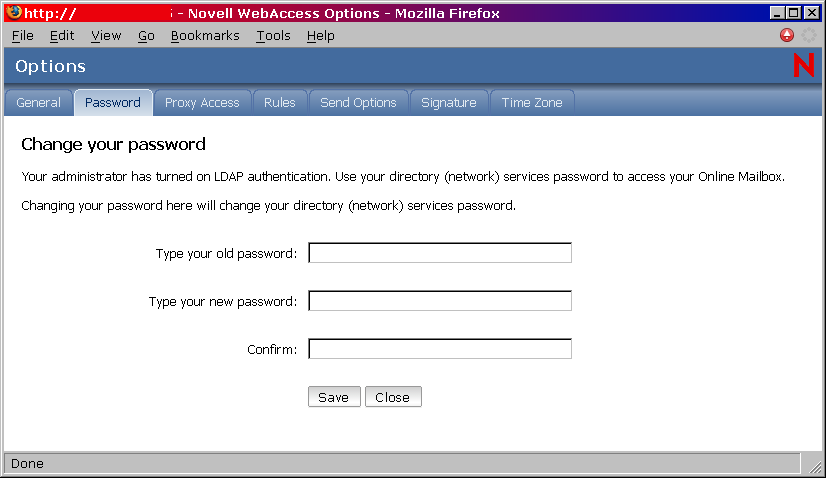Click into the new password field
This screenshot has width=826, height=478.
coord(440,301)
